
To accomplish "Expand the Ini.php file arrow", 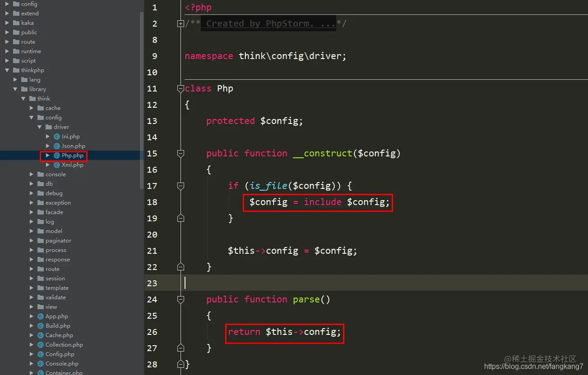I will [48, 137].
